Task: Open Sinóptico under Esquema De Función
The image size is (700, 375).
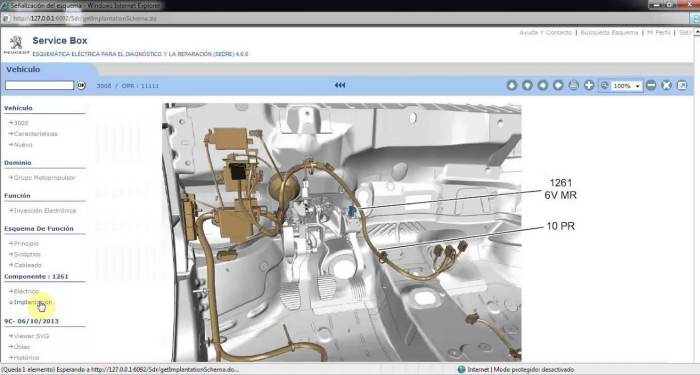Action: pos(27,254)
